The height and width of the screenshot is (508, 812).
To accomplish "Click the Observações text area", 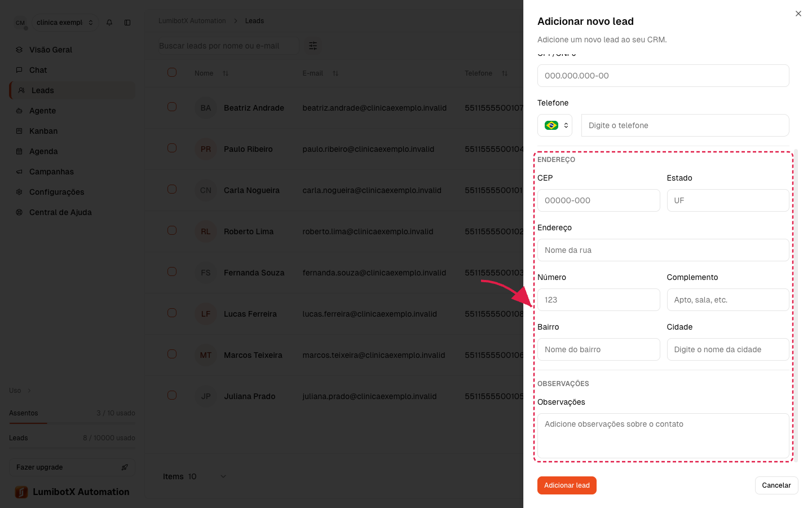I will pyautogui.click(x=663, y=436).
